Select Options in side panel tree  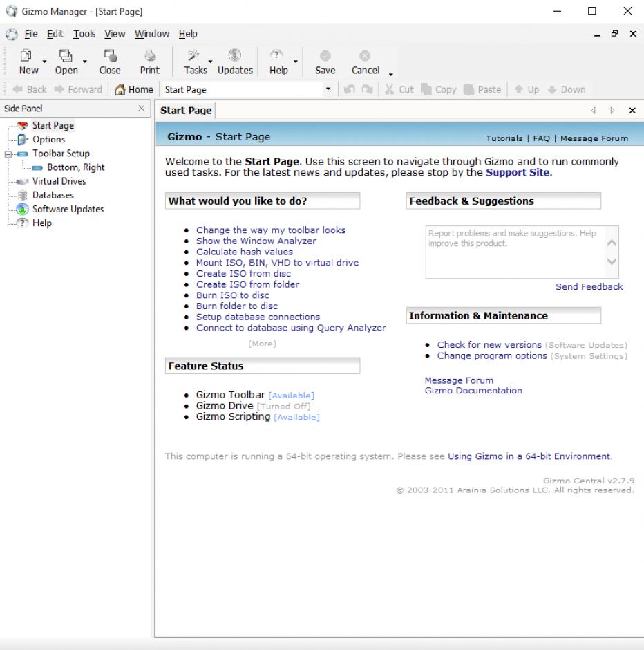click(49, 140)
